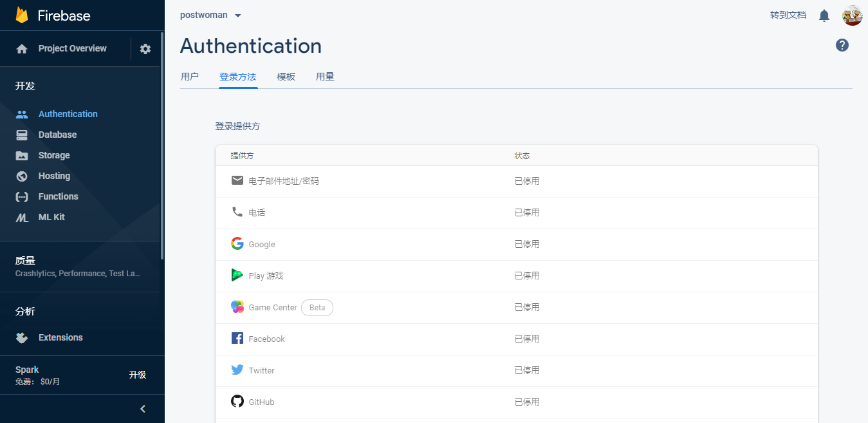Open the Play 游戏 provider row
This screenshot has width=868, height=423.
point(517,276)
